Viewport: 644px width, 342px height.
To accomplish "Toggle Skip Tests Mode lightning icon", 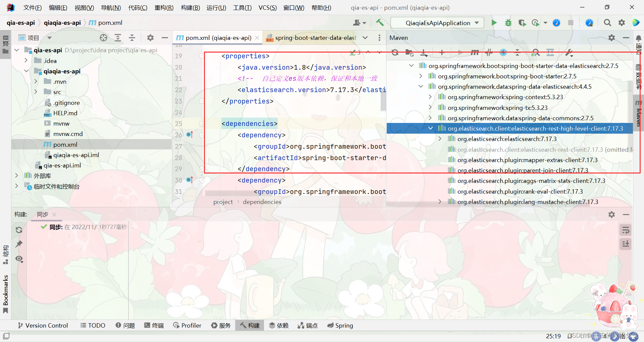I will 503,52.
